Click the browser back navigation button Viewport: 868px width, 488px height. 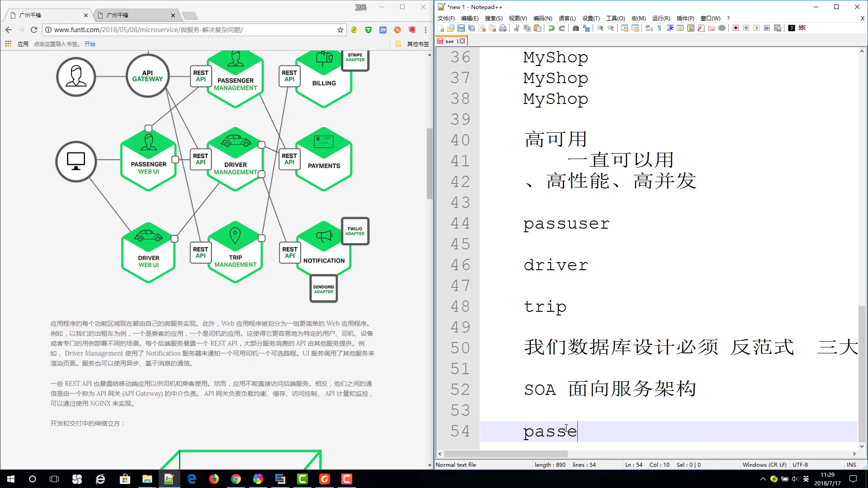click(9, 30)
